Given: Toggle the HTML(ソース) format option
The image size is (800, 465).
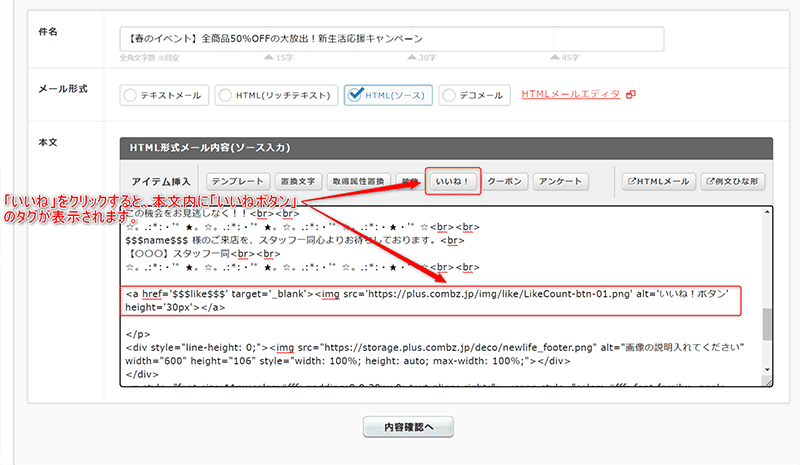Looking at the screenshot, I should pos(388,95).
